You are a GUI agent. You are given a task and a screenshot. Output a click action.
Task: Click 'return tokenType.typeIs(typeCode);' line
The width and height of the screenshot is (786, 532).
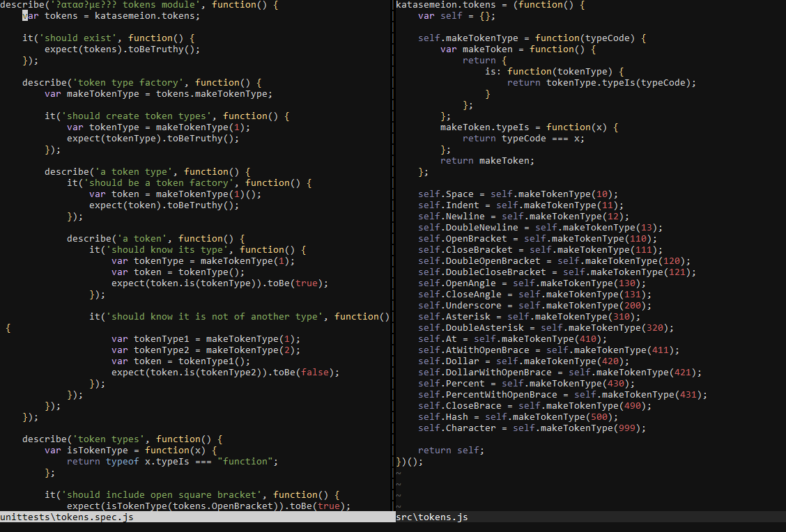click(601, 83)
